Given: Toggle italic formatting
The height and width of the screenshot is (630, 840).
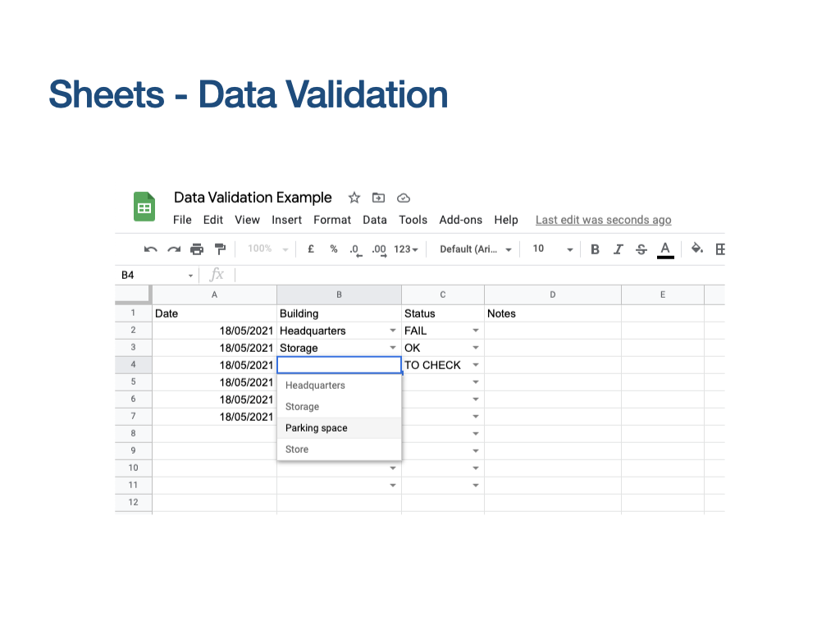Looking at the screenshot, I should 619,249.
